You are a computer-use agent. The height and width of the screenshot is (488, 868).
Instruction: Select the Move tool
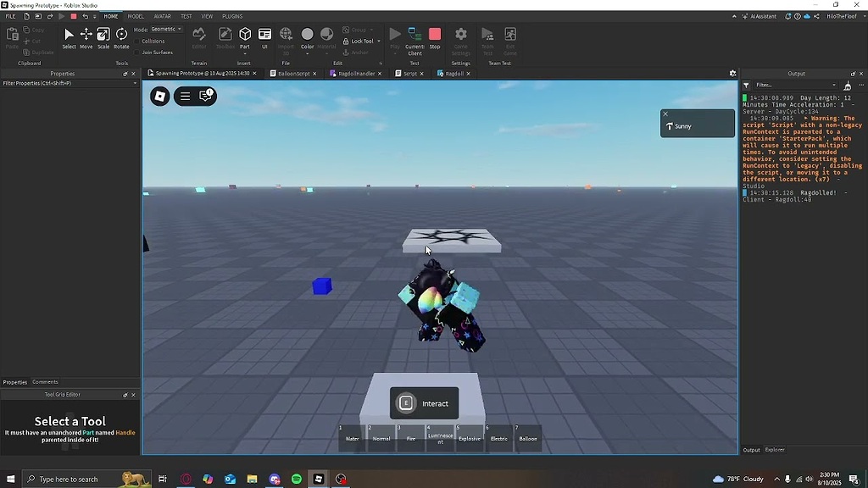86,36
